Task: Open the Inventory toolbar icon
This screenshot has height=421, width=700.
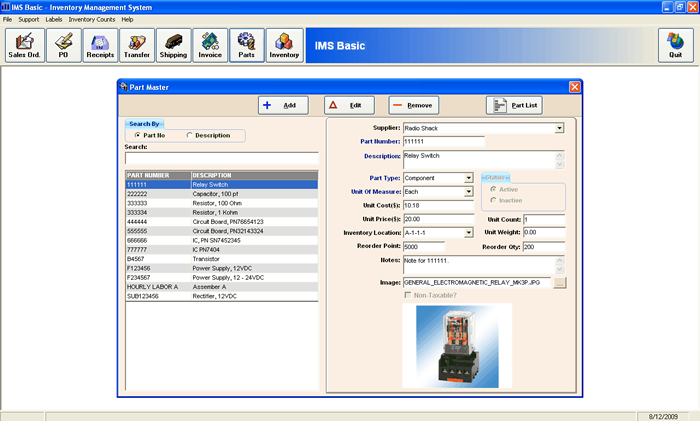Action: [284, 45]
